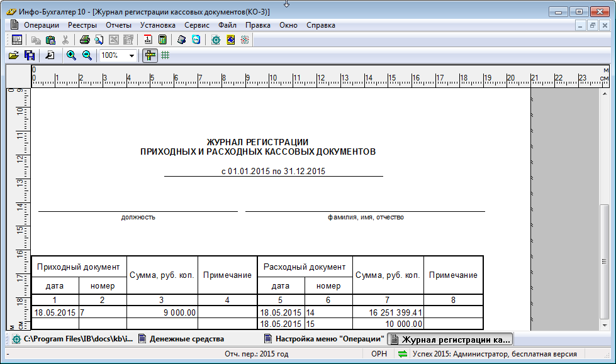Image resolution: width=616 pixels, height=364 pixels.
Task: Toggle the grid display button
Action: click(165, 55)
